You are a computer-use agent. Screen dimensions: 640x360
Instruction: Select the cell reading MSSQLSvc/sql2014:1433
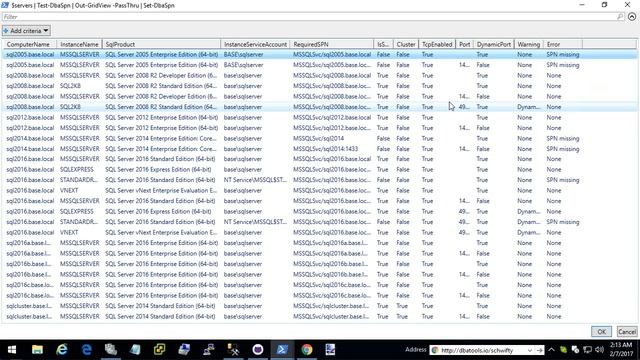325,149
